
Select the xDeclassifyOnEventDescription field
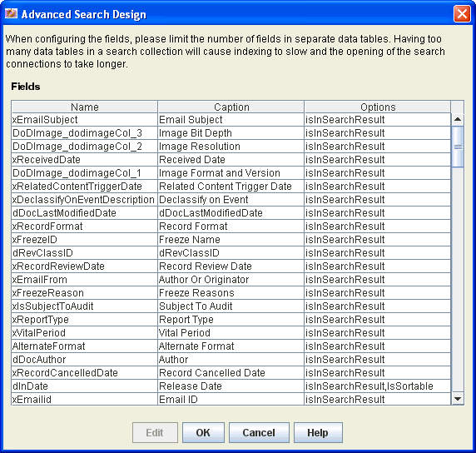click(85, 200)
